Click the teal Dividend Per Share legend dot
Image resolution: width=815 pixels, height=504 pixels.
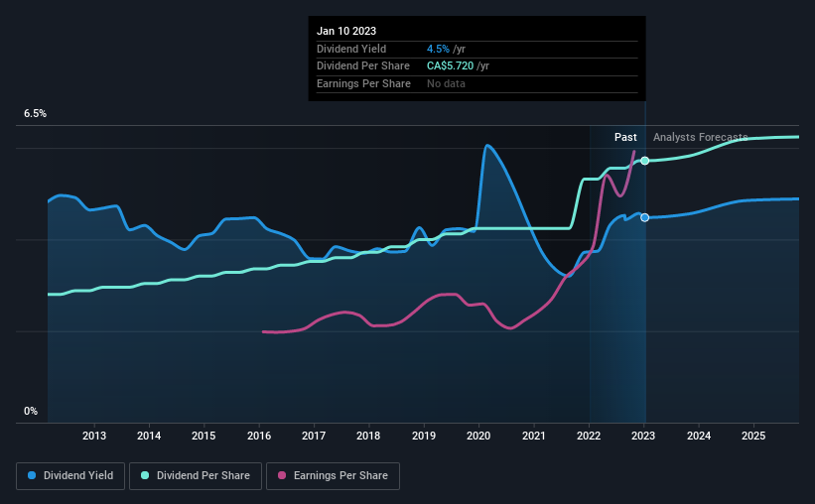145,475
